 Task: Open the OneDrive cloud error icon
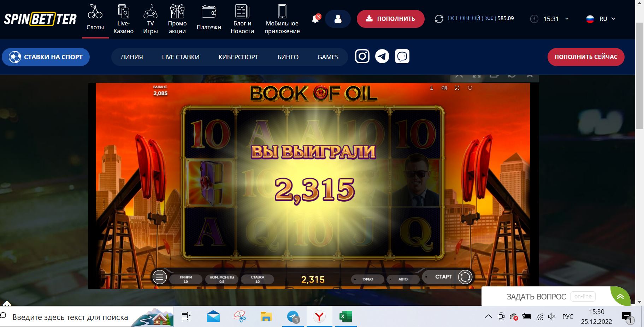point(514,317)
